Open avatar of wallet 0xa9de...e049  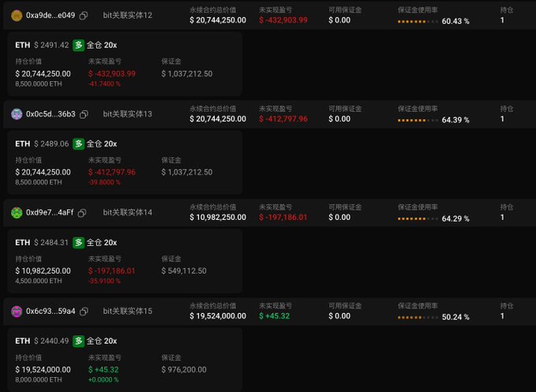point(17,15)
